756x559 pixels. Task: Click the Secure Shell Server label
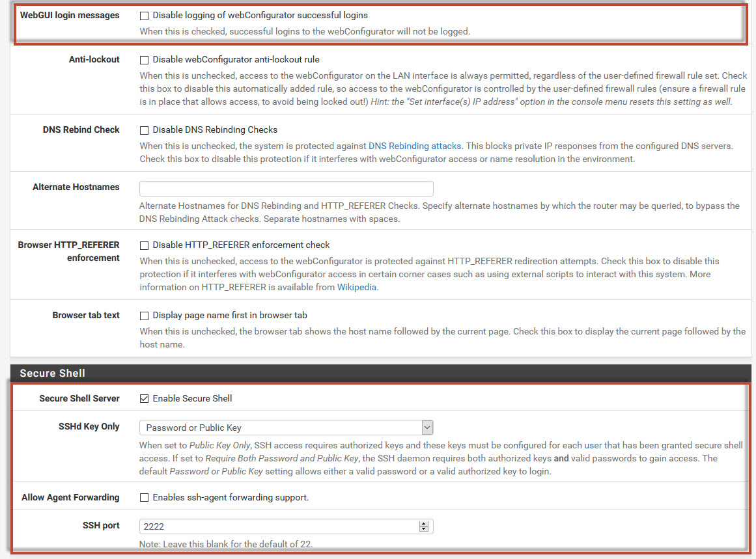tap(79, 399)
